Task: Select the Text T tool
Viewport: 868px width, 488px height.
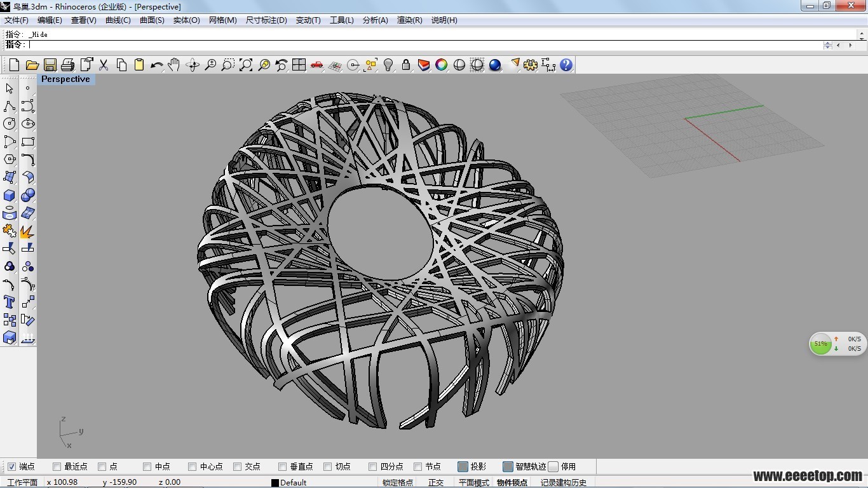Action: [10, 302]
